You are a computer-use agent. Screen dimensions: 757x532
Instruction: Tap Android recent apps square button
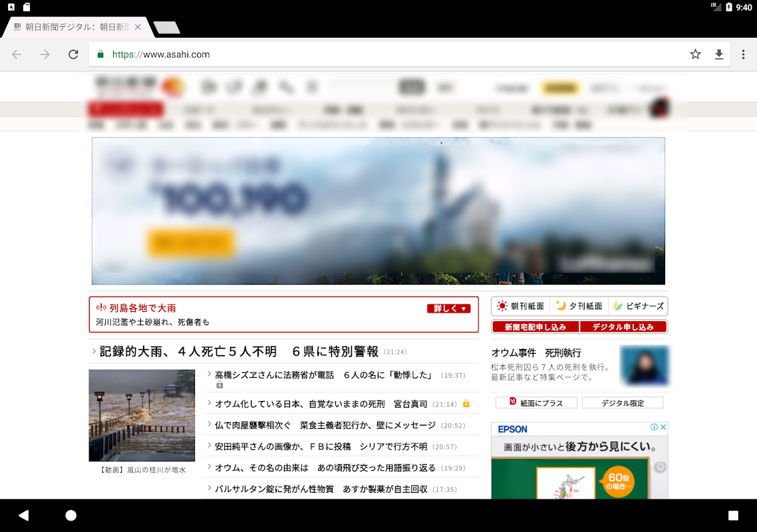point(733,515)
